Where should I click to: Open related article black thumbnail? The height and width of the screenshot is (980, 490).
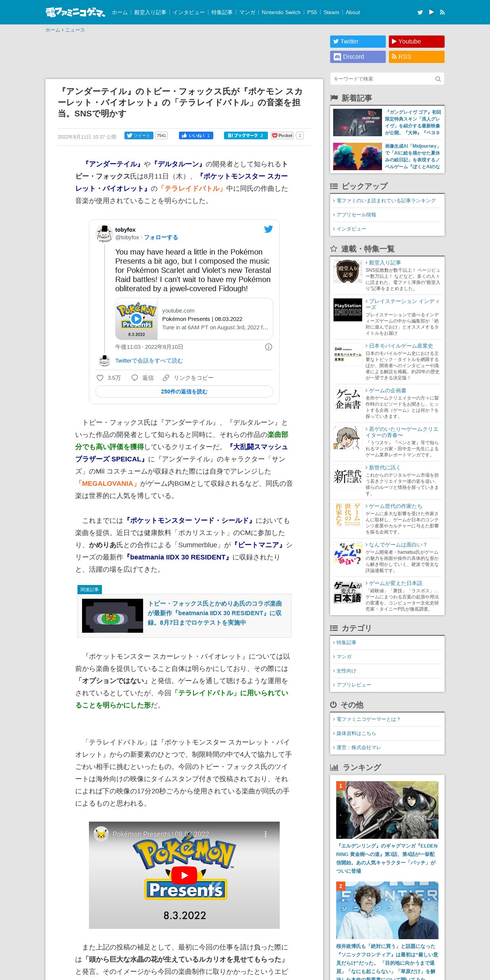click(x=113, y=616)
